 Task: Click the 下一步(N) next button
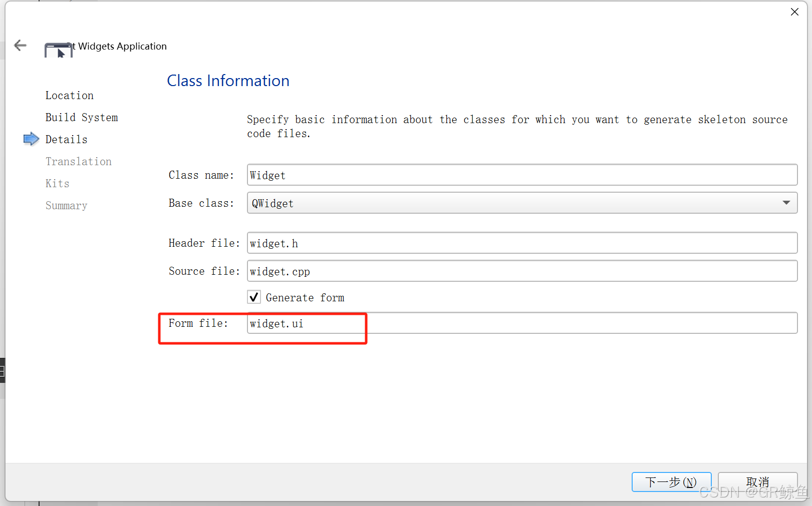point(671,482)
